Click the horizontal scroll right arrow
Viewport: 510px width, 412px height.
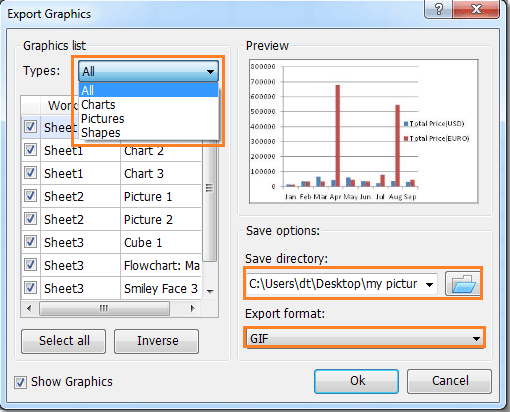point(192,308)
